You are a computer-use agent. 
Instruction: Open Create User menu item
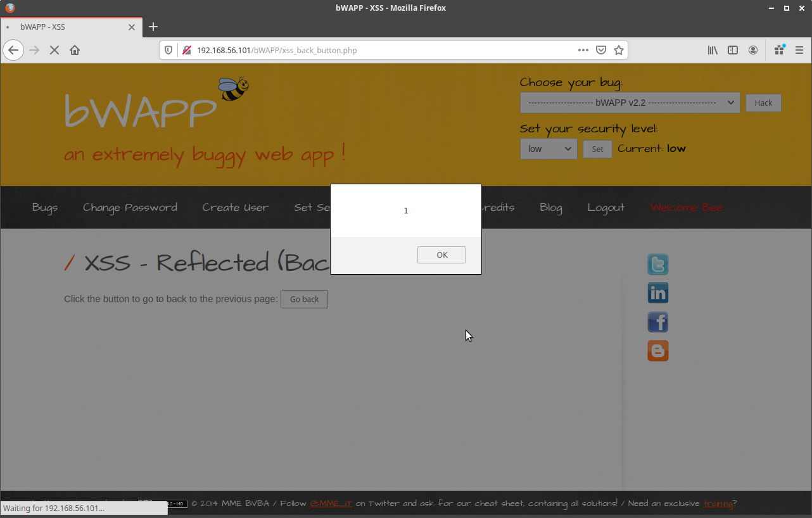pos(236,208)
